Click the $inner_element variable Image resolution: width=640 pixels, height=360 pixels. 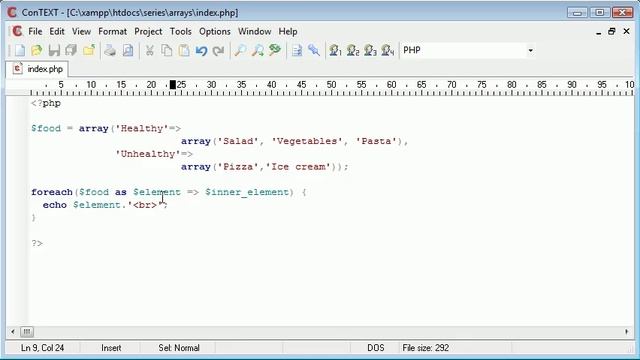click(x=247, y=192)
